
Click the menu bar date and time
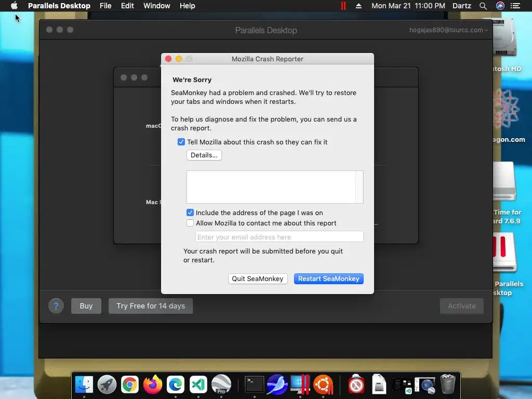[x=408, y=6]
